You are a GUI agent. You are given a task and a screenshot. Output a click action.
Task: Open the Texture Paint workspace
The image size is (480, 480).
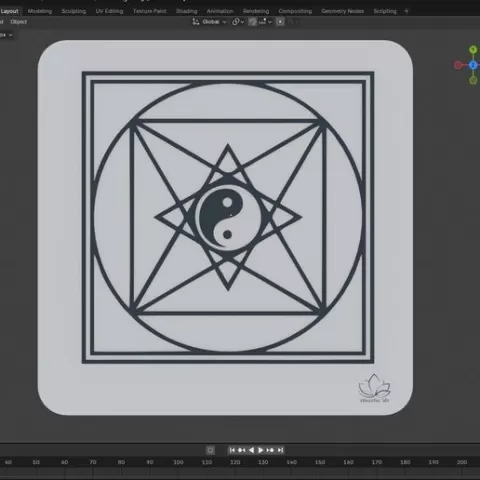(x=150, y=11)
